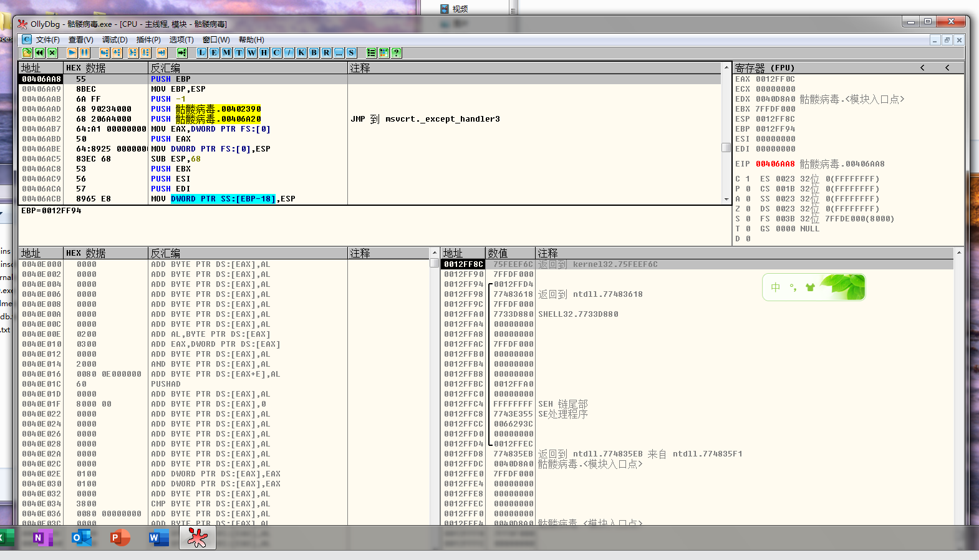The height and width of the screenshot is (560, 979).
Task: Open PowerPoint from the taskbar
Action: pos(120,538)
